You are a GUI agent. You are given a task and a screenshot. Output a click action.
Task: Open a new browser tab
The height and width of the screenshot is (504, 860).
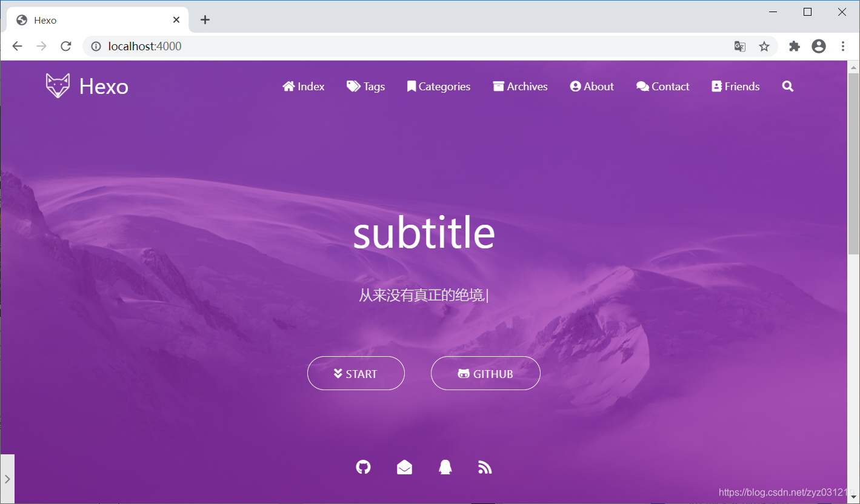pos(205,20)
